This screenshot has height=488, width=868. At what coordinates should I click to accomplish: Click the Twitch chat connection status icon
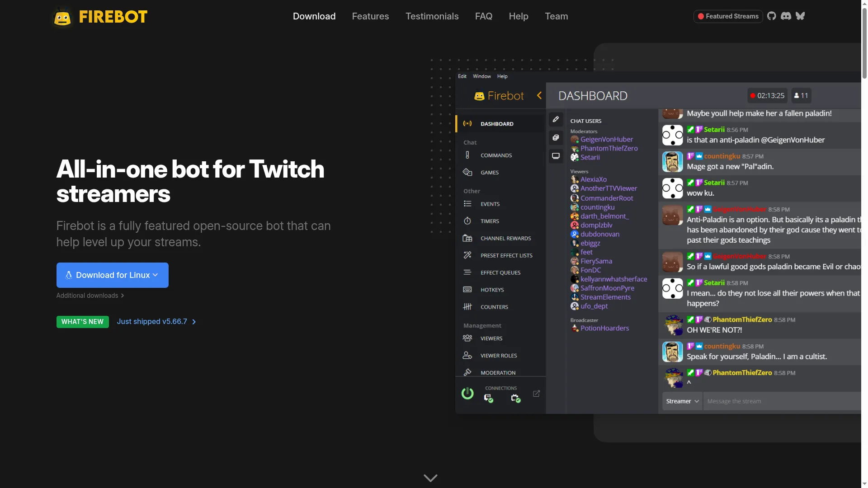coord(488,398)
